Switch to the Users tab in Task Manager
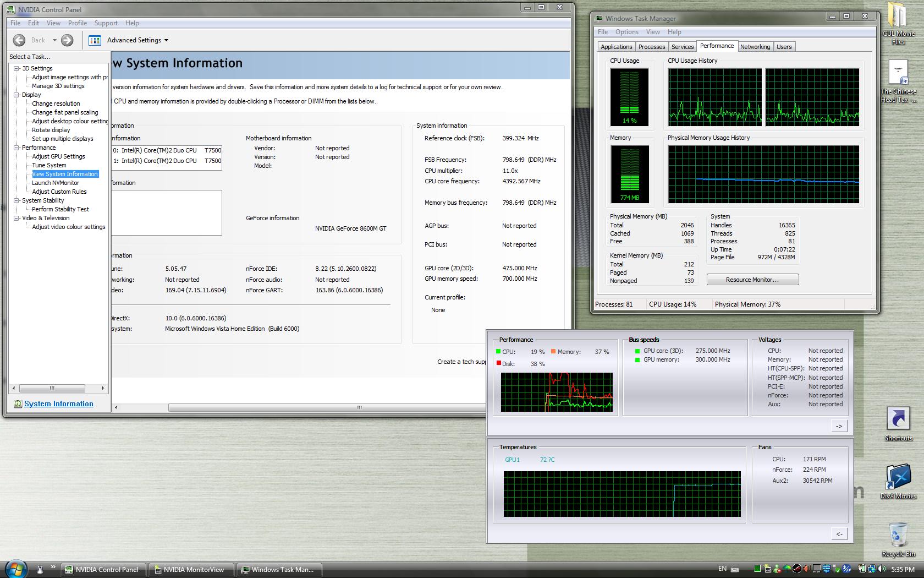This screenshot has height=578, width=924. (x=784, y=47)
